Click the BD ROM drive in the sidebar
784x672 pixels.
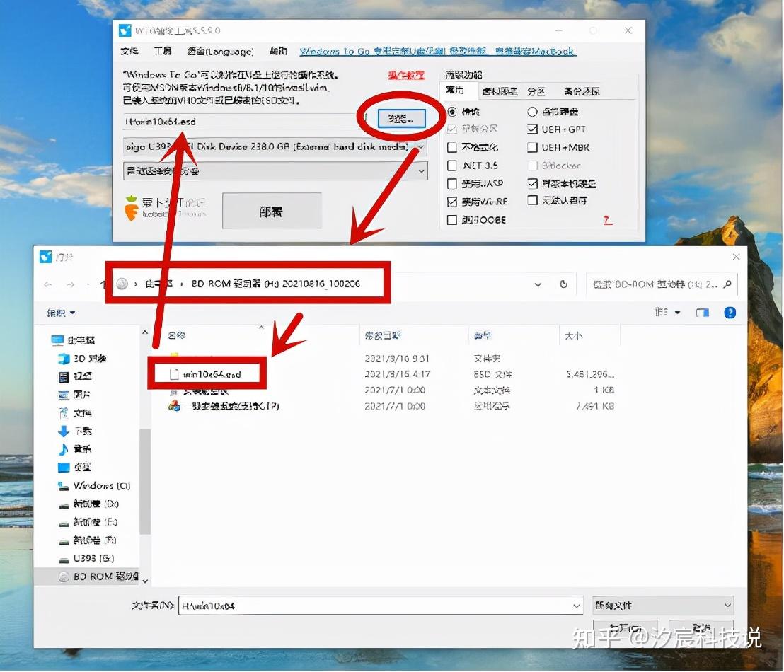tap(100, 576)
